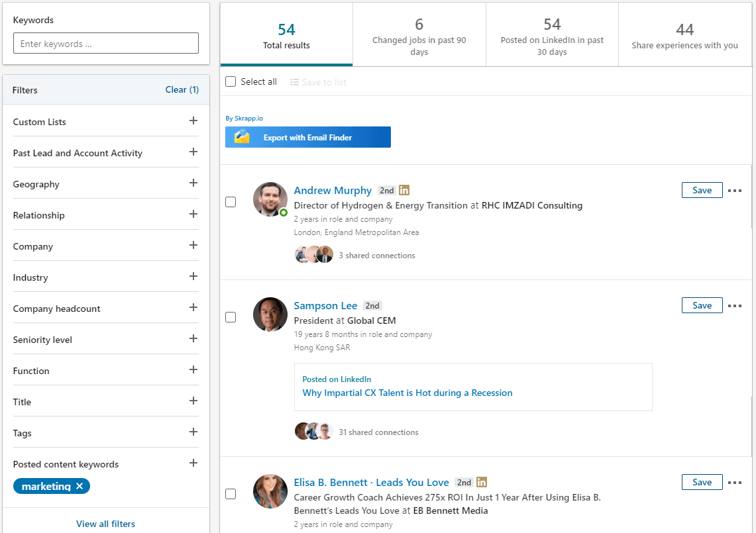Open post about Impartial CX Talent
The height and width of the screenshot is (533, 756).
407,393
